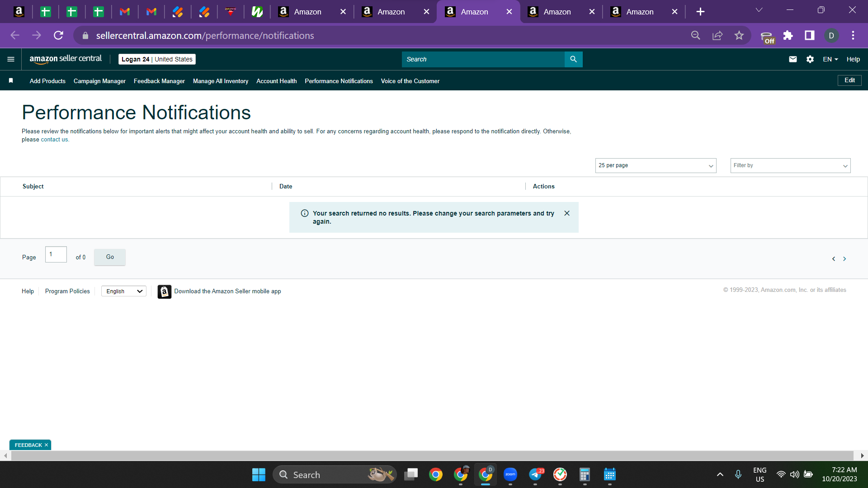Dismiss the no results alert
The height and width of the screenshot is (488, 868).
pyautogui.click(x=567, y=213)
